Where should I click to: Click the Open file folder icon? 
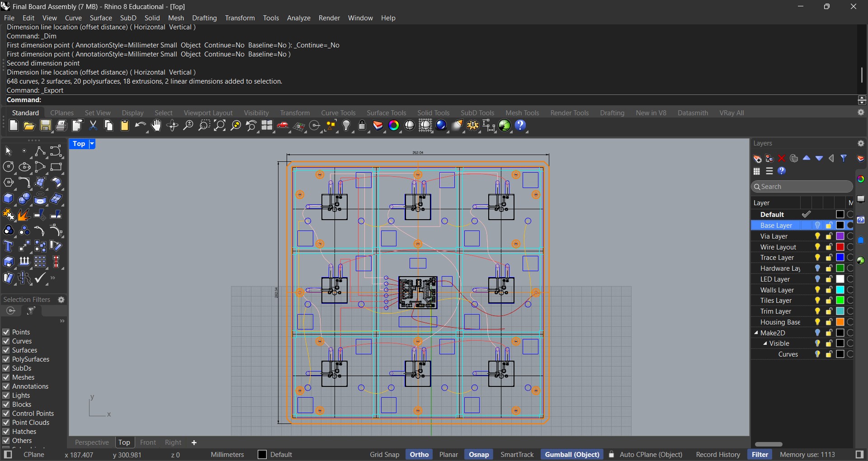[29, 126]
